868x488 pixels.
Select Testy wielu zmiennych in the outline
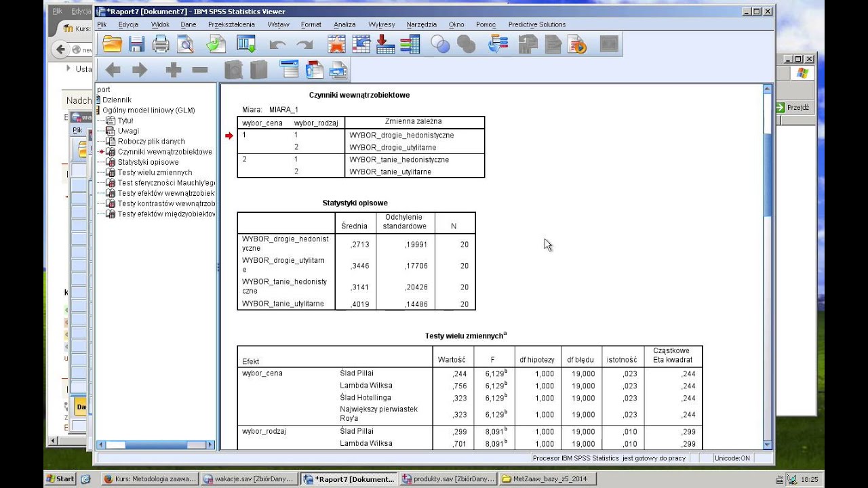tap(155, 172)
